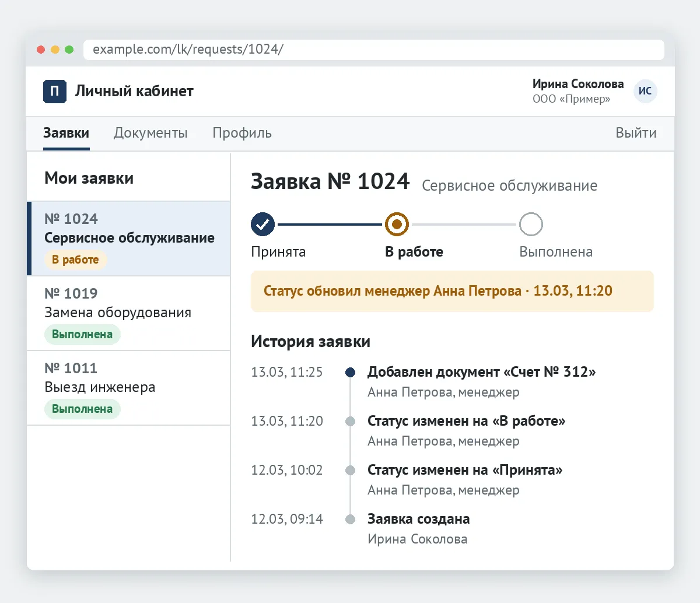The height and width of the screenshot is (603, 700).
Task: Open «Добавлен документ «Счет № 312»» entry
Action: point(482,372)
